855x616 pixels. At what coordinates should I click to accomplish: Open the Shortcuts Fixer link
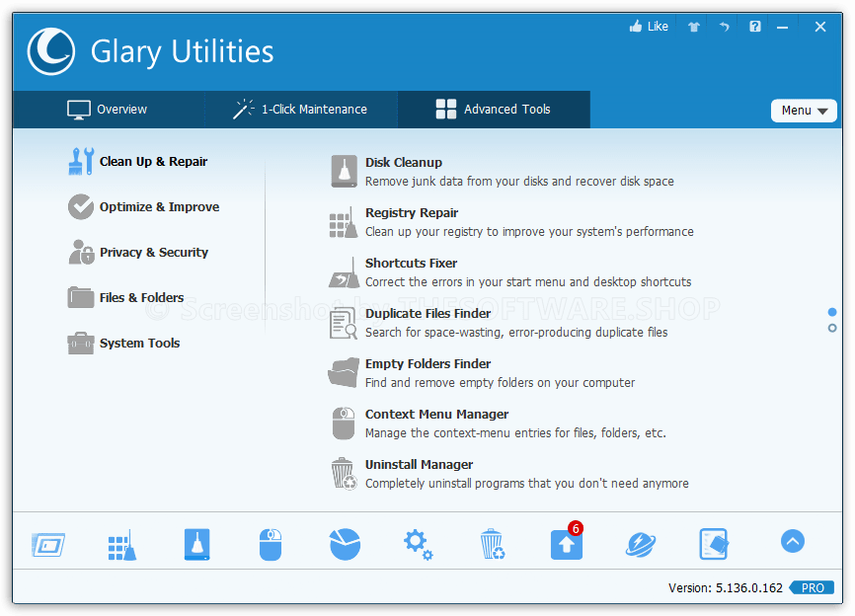[x=411, y=263]
